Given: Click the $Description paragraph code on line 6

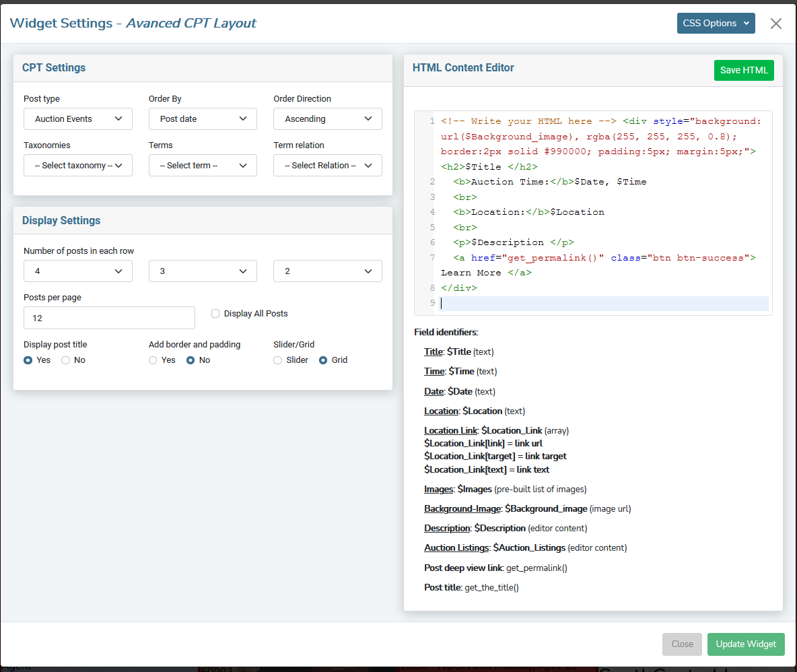Looking at the screenshot, I should click(514, 242).
